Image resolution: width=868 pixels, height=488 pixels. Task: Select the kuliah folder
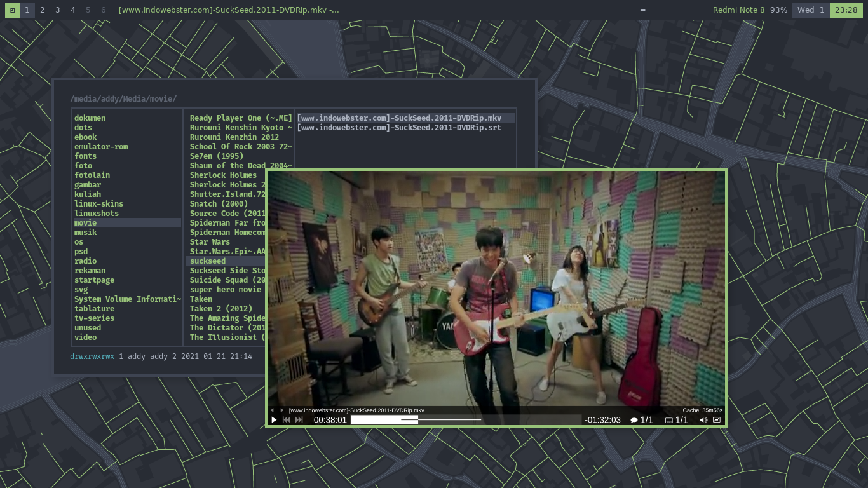(88, 194)
